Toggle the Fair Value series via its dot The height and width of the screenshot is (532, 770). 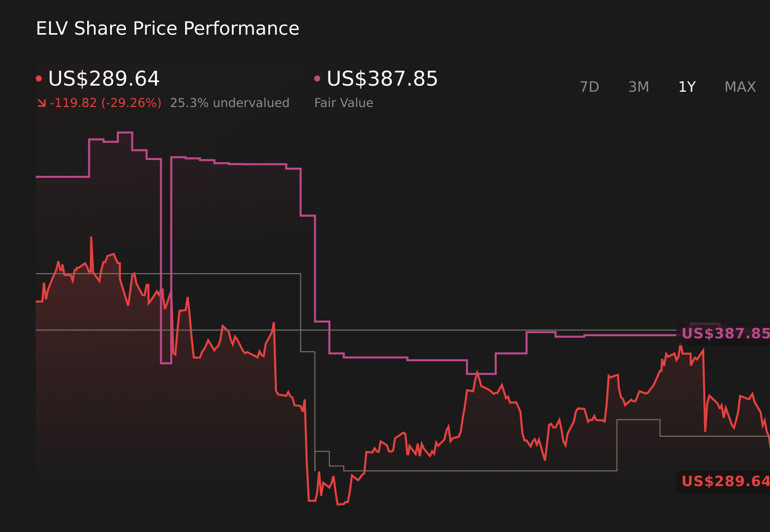pos(317,77)
